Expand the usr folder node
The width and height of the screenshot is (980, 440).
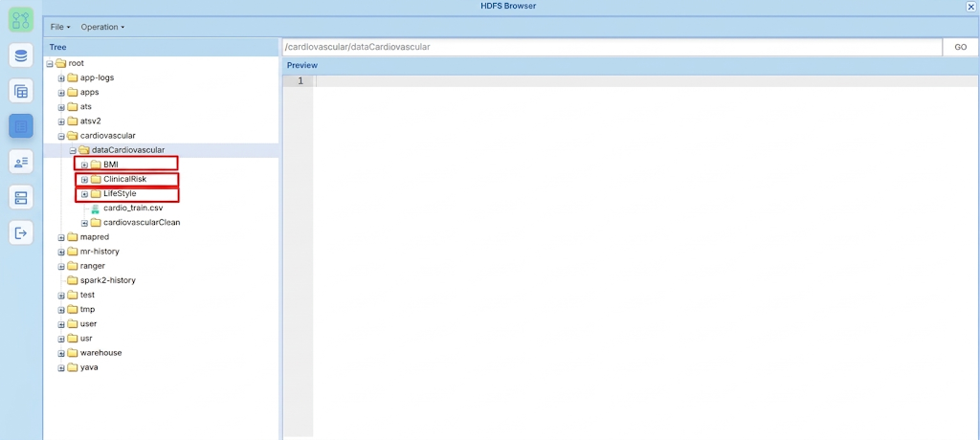(61, 339)
